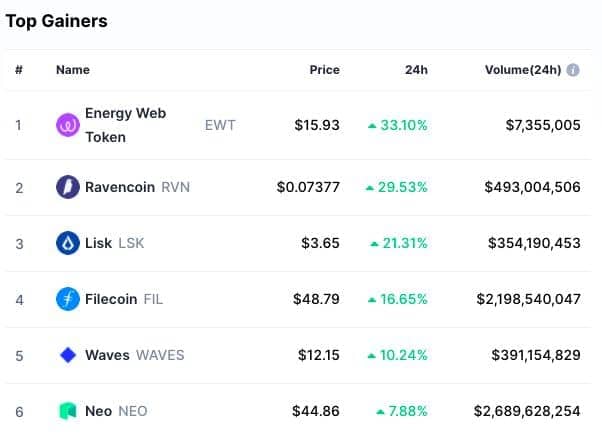
Task: Click the Ravencoin logo icon
Action: (x=68, y=187)
